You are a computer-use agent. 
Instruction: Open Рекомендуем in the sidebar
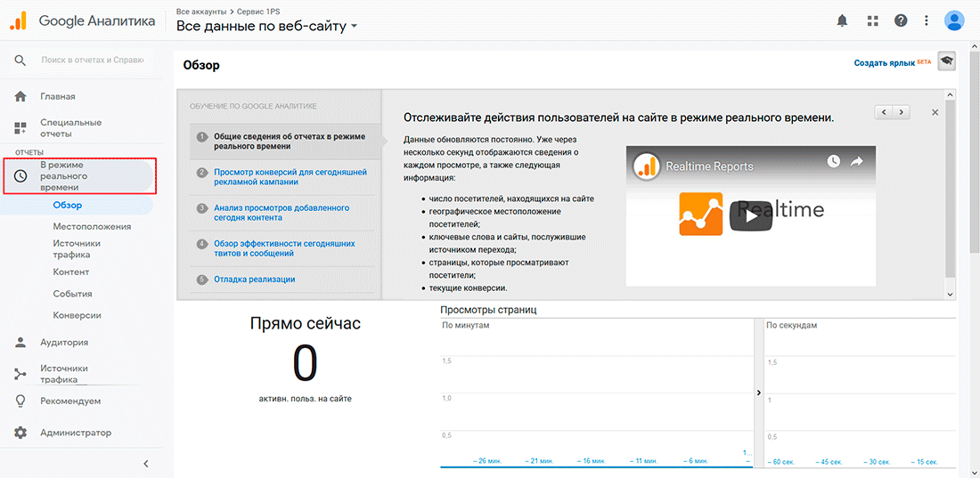(x=70, y=401)
